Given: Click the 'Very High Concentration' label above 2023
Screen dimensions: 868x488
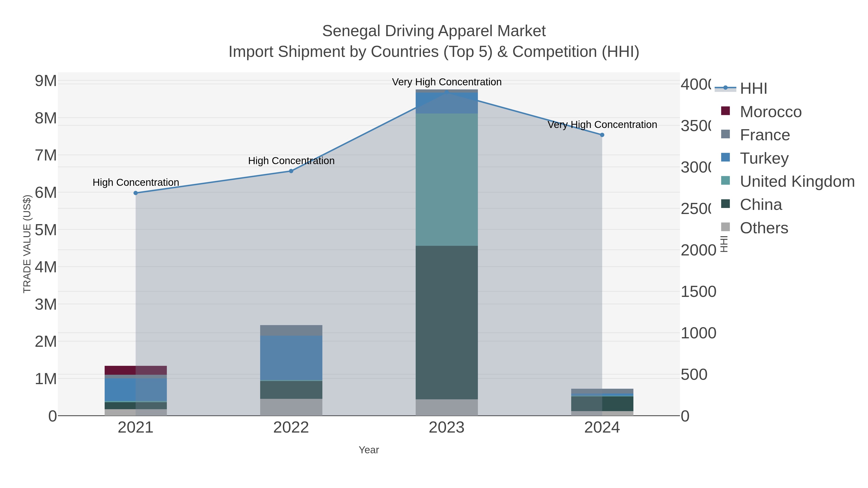Looking at the screenshot, I should pyautogui.click(x=447, y=82).
